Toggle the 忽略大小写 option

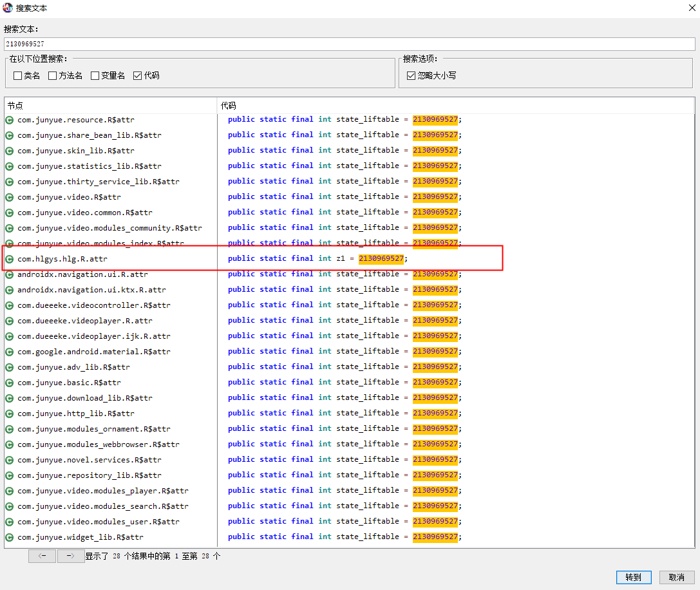(x=411, y=76)
